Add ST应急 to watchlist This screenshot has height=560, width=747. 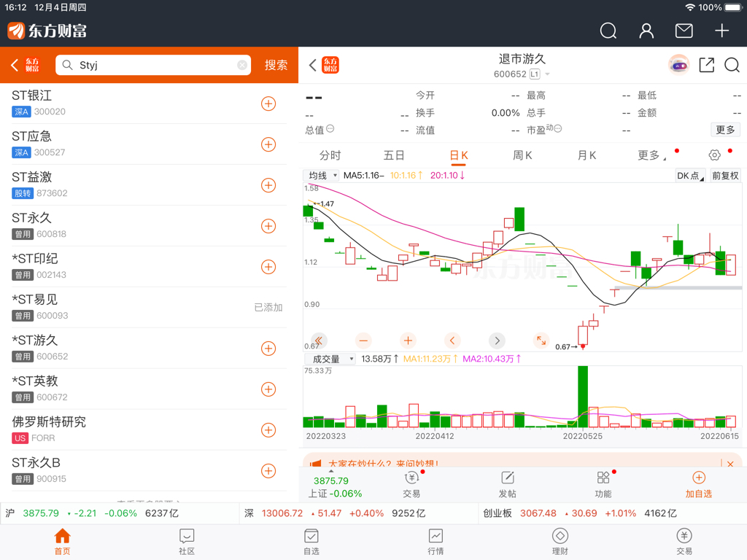pyautogui.click(x=268, y=144)
